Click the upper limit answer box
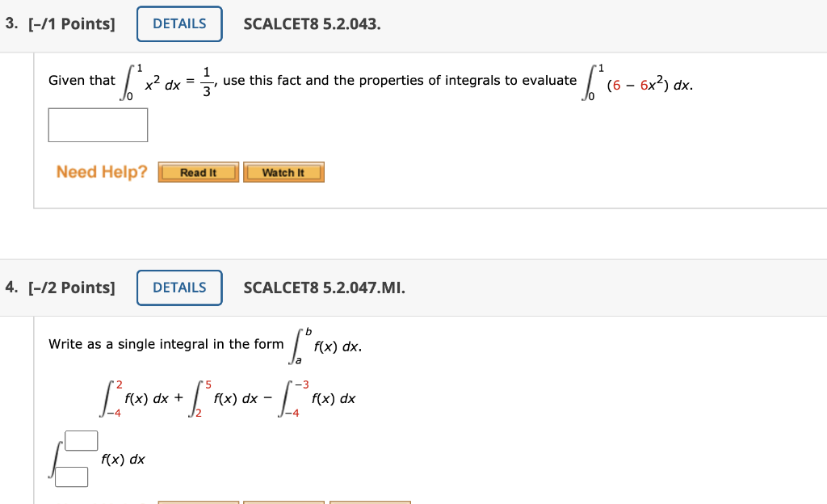 pyautogui.click(x=82, y=440)
